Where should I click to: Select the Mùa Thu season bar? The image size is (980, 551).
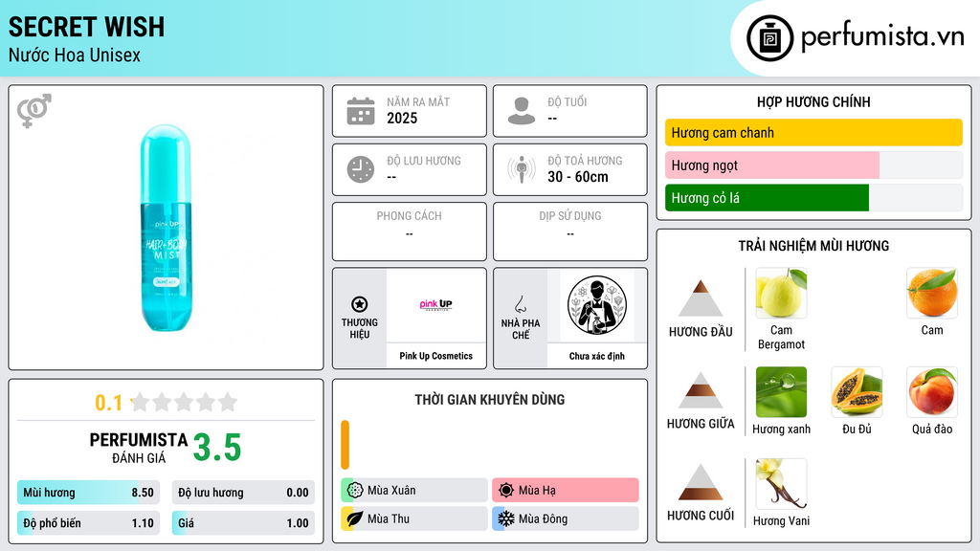(414, 518)
